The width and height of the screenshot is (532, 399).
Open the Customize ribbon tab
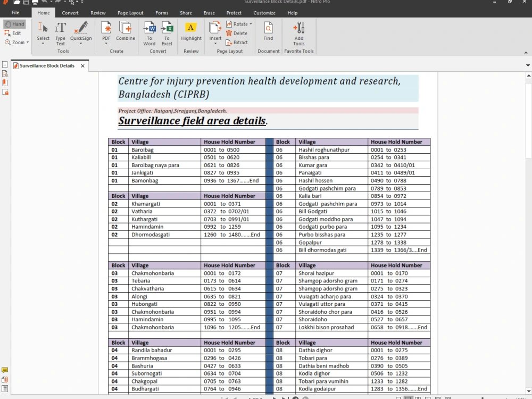pyautogui.click(x=264, y=13)
